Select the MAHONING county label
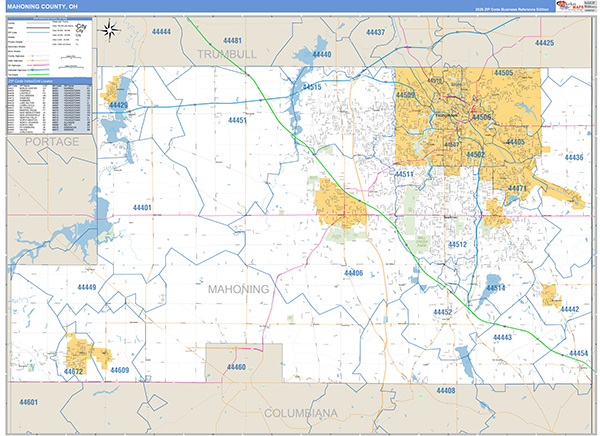Screen dimensions: 600x436 [238, 289]
